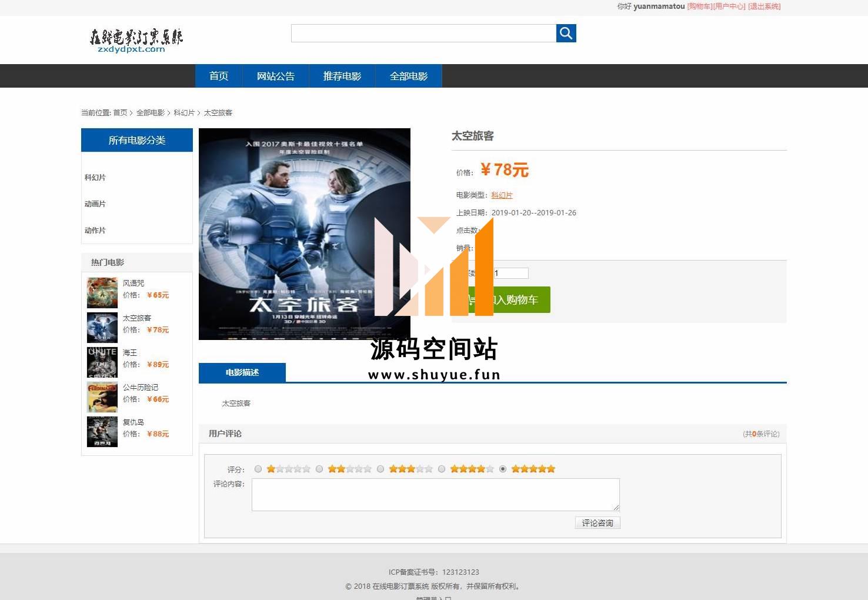Open 全部电影 in the navigation bar
Screen dimensions: 868x600
pos(409,76)
